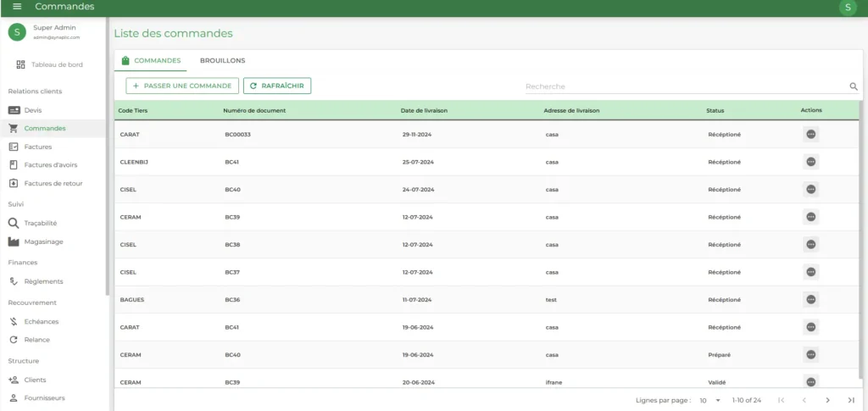Click delivery date 29-11-2024

(x=418, y=135)
